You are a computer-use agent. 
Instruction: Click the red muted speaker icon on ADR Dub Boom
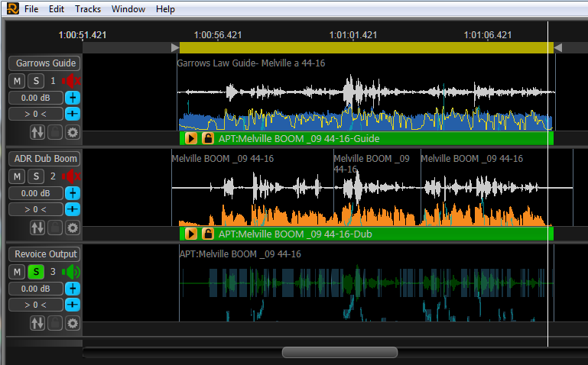(x=71, y=176)
